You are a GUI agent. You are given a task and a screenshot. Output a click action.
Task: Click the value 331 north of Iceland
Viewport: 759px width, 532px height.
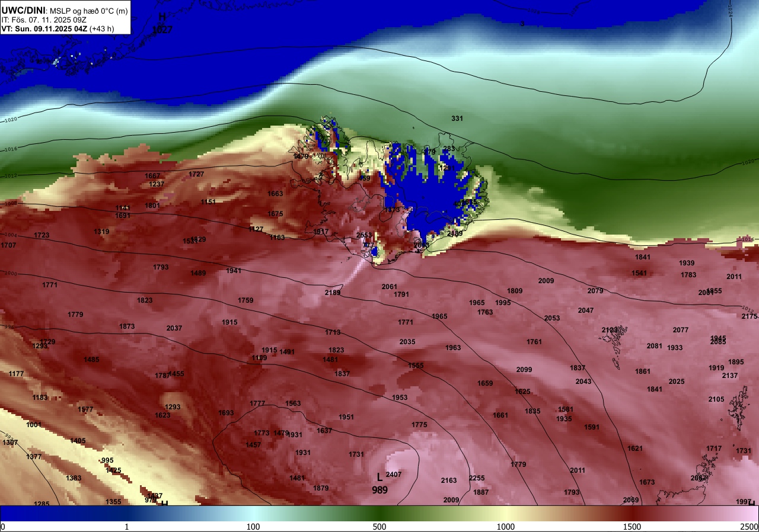click(457, 118)
